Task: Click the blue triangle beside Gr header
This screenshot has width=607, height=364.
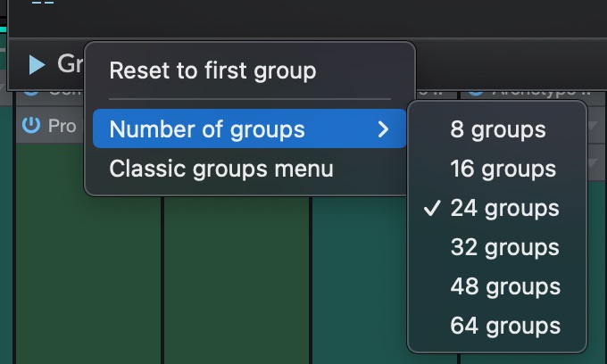Action: click(x=37, y=64)
